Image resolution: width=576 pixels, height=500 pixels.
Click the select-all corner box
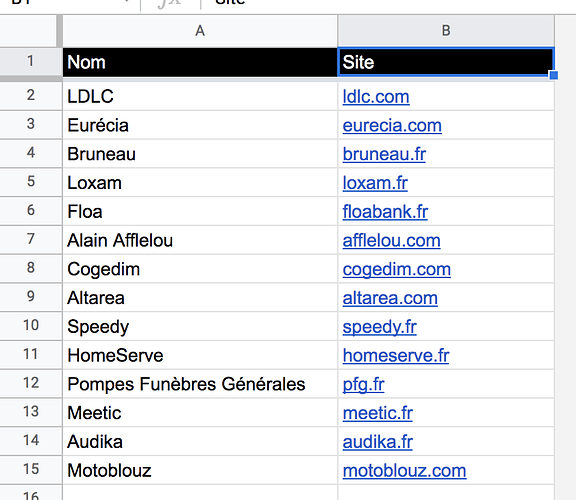[x=29, y=31]
